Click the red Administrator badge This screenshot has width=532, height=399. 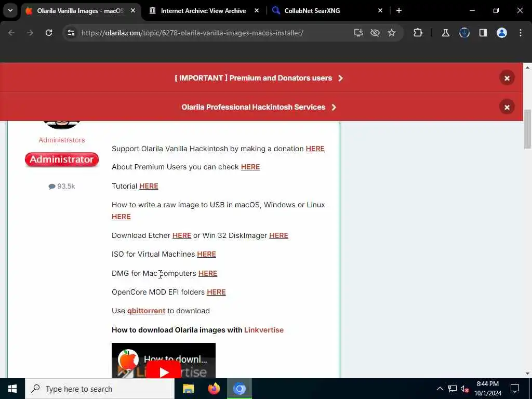(62, 159)
